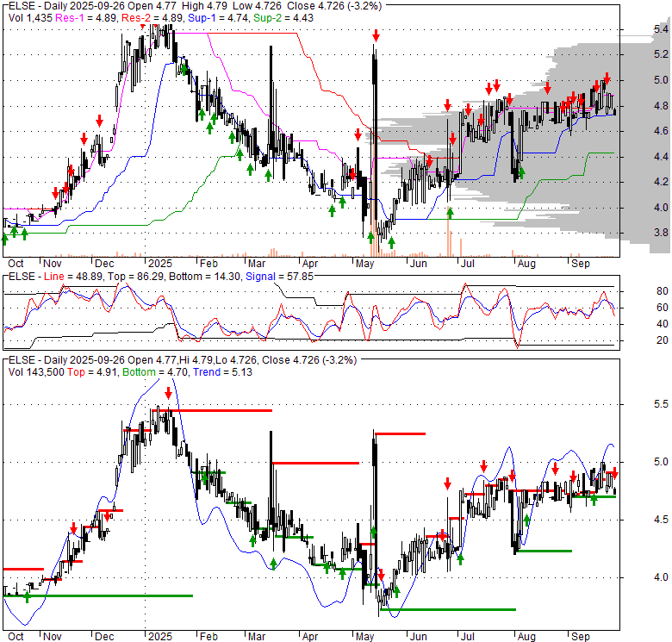Image resolution: width=672 pixels, height=642 pixels.
Task: Click the green buy arrow above June's tall volume bar
Action: tap(450, 212)
